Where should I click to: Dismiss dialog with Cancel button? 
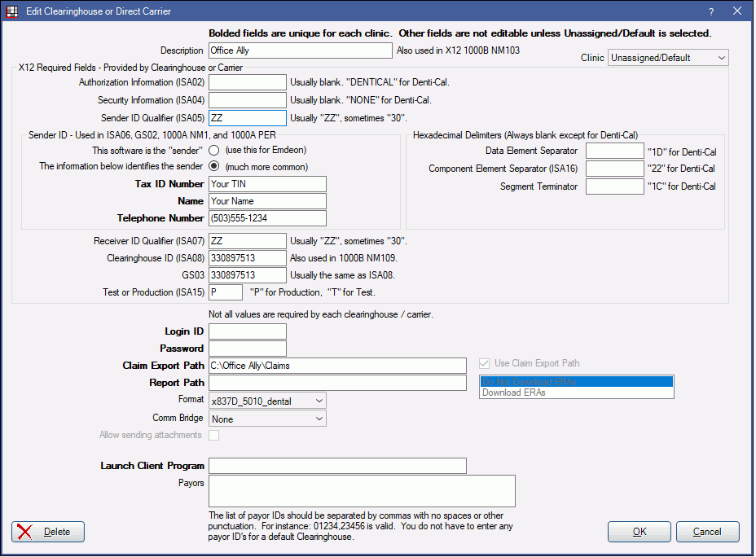click(707, 532)
